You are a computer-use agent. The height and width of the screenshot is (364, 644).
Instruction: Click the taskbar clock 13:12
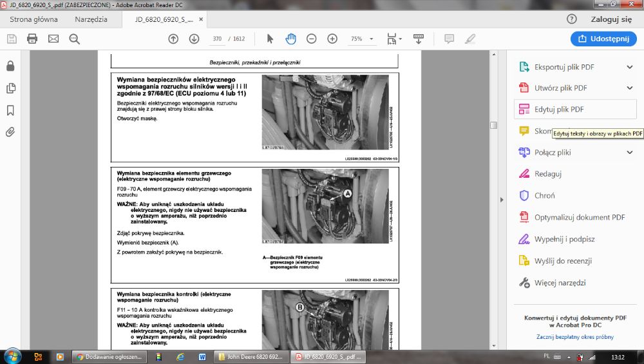click(x=618, y=357)
